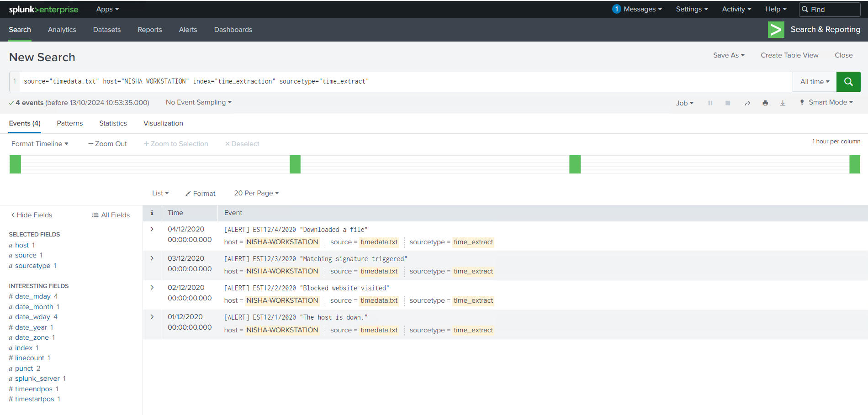
Task: Open the All time range picker
Action: 814,82
